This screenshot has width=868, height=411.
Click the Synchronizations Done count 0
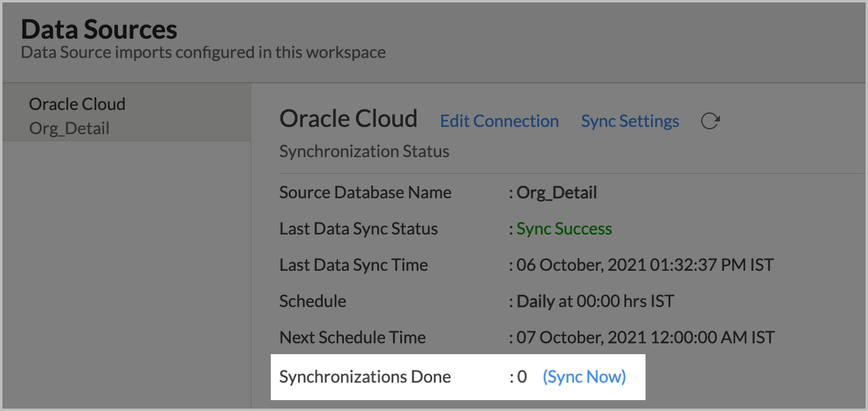pos(522,377)
